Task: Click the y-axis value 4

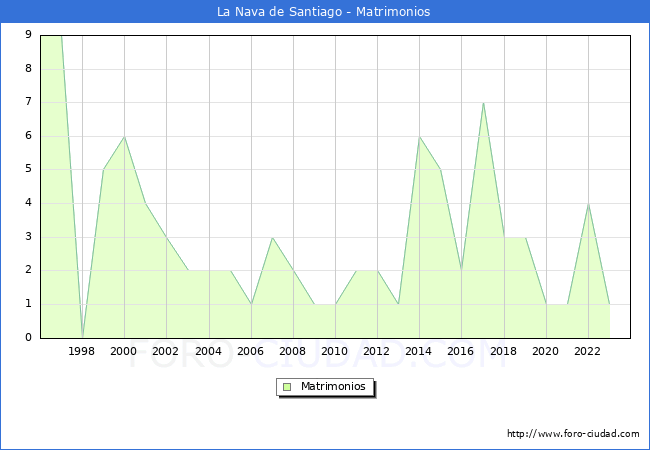Action: [28, 203]
